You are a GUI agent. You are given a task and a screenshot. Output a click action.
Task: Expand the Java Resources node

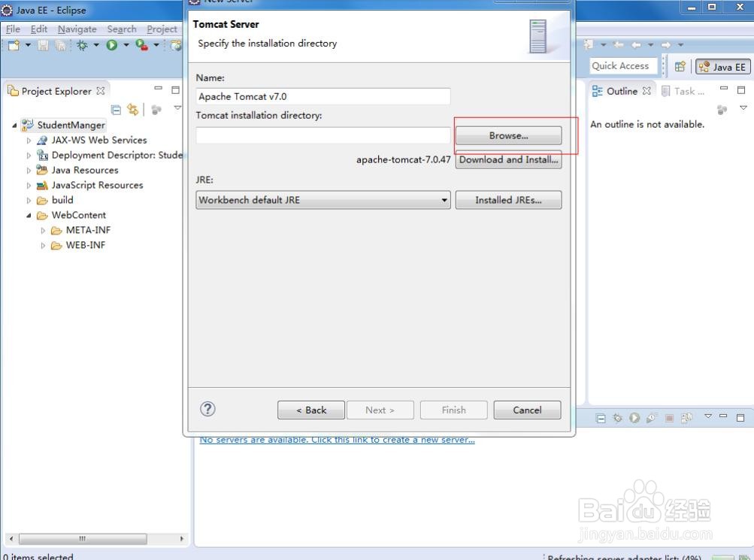29,171
